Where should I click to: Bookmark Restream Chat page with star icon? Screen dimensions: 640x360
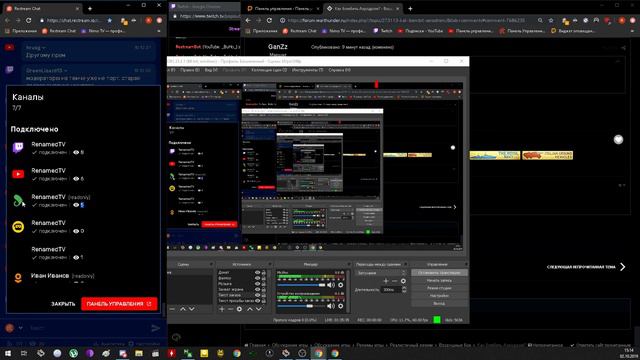(109, 20)
